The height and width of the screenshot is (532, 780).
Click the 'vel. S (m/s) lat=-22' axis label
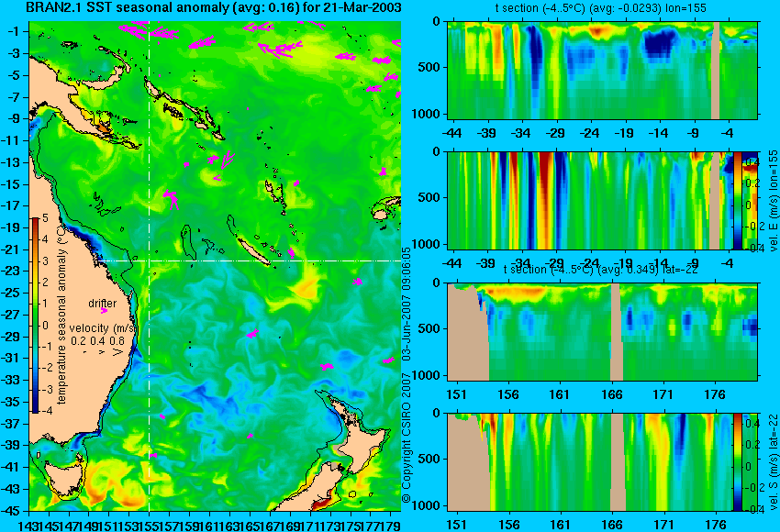click(773, 462)
